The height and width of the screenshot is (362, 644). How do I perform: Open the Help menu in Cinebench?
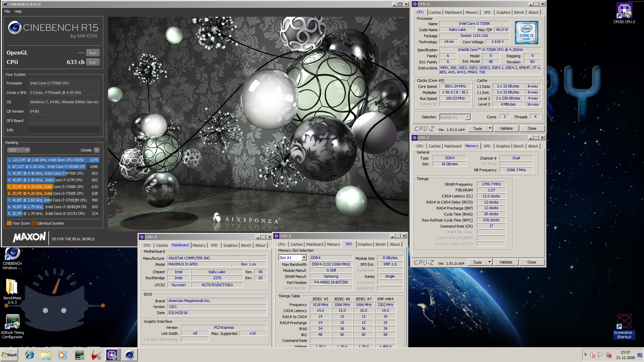pyautogui.click(x=18, y=11)
